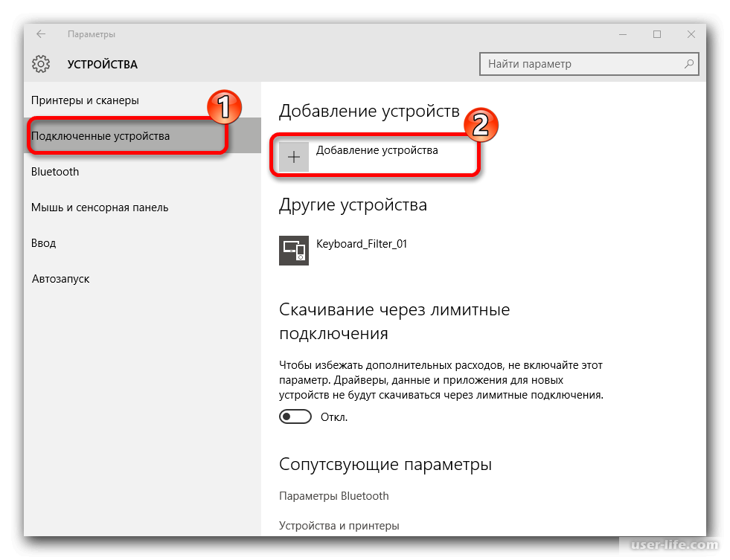Go back using the arrow icon
Image resolution: width=730 pixels, height=560 pixels.
tap(41, 34)
